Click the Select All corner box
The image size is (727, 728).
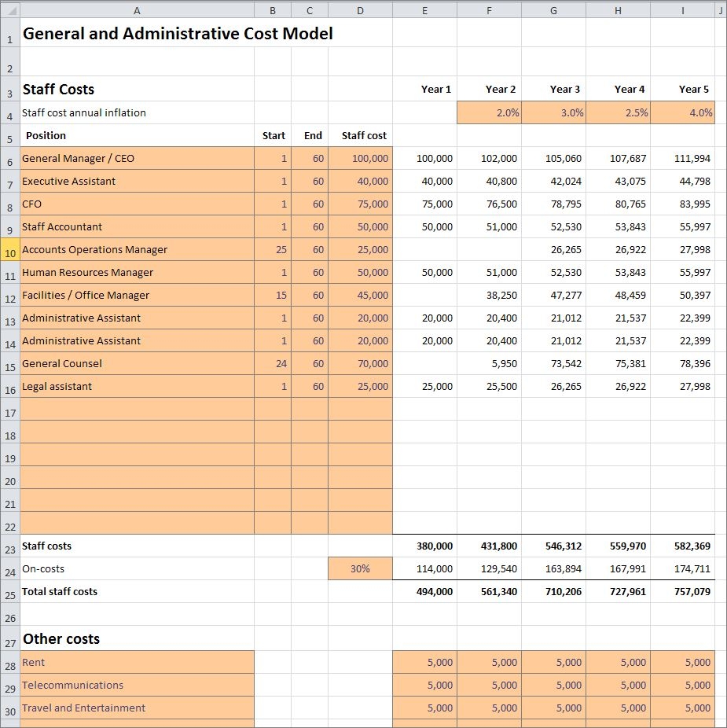[x=9, y=10]
